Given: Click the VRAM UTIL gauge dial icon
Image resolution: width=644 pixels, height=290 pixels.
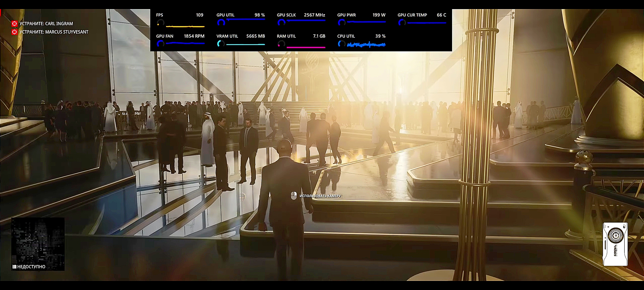Looking at the screenshot, I should coord(221,44).
